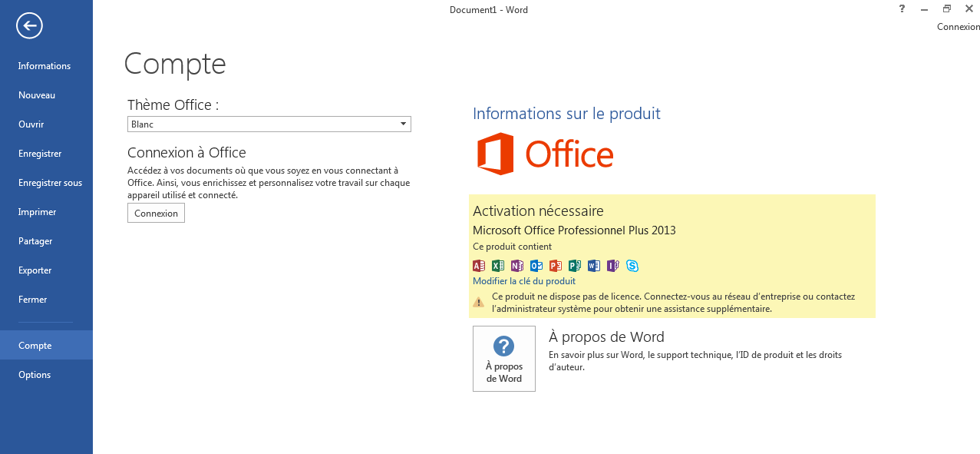Click the blue Skype/Lync app icon
Image resolution: width=980 pixels, height=454 pixels.
pos(632,266)
